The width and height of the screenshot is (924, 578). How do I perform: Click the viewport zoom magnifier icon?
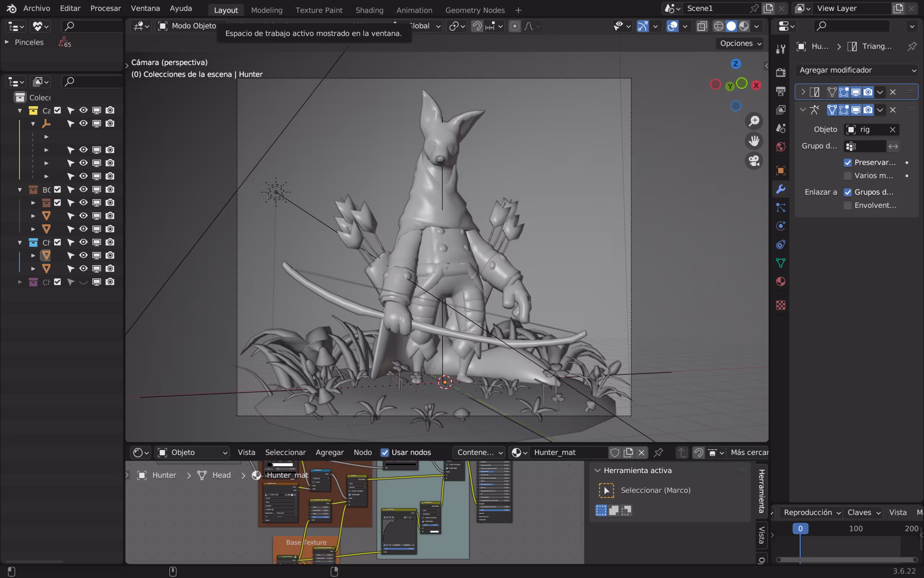pyautogui.click(x=754, y=121)
